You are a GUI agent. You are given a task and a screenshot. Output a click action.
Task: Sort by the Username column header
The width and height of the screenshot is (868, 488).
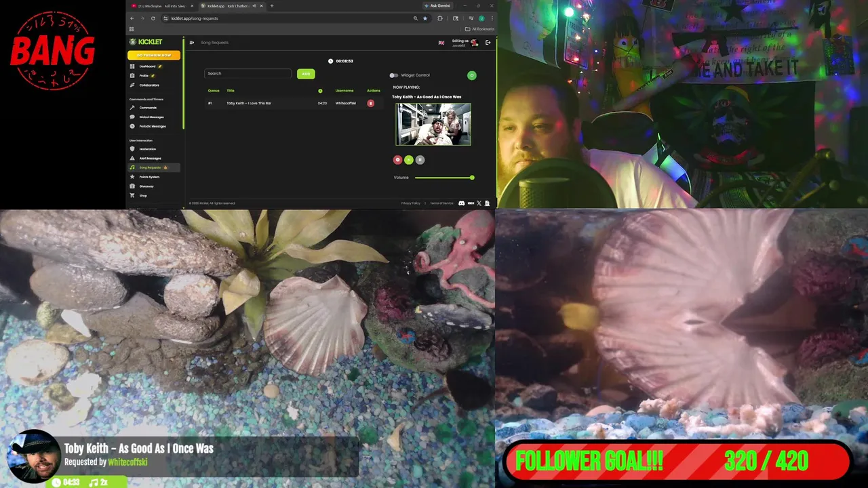pyautogui.click(x=344, y=91)
